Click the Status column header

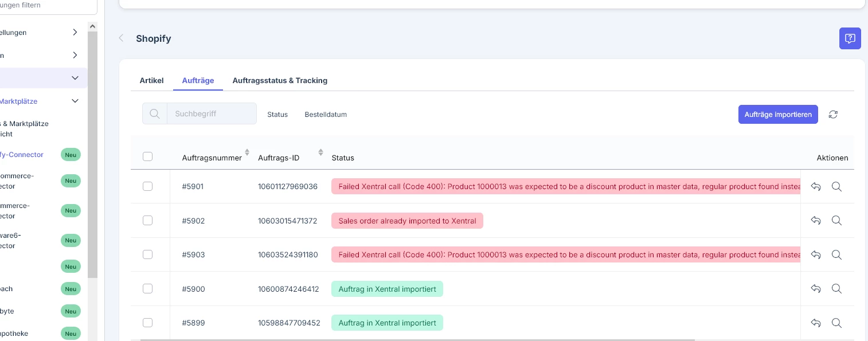pyautogui.click(x=343, y=158)
